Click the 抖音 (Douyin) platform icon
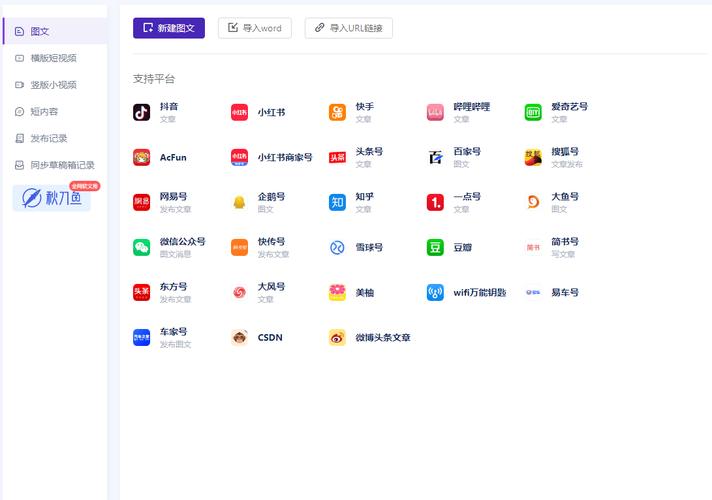 point(141,112)
